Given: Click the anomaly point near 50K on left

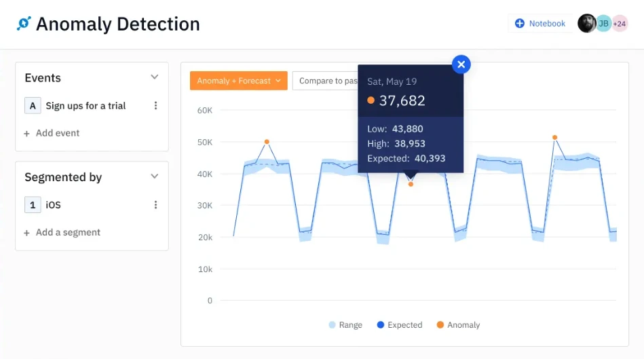Looking at the screenshot, I should [x=267, y=142].
